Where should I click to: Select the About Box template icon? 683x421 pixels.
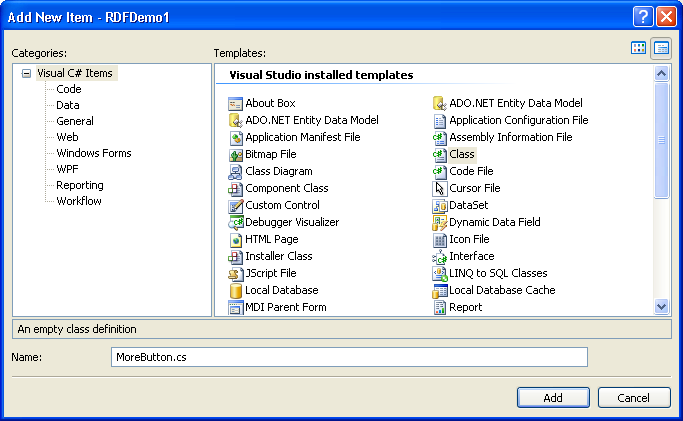tap(236, 103)
